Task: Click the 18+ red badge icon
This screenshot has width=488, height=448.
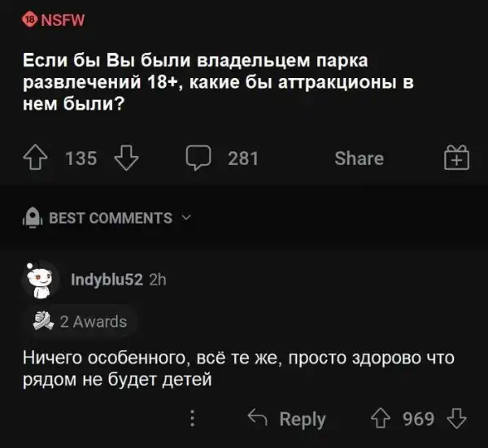Action: (30, 19)
